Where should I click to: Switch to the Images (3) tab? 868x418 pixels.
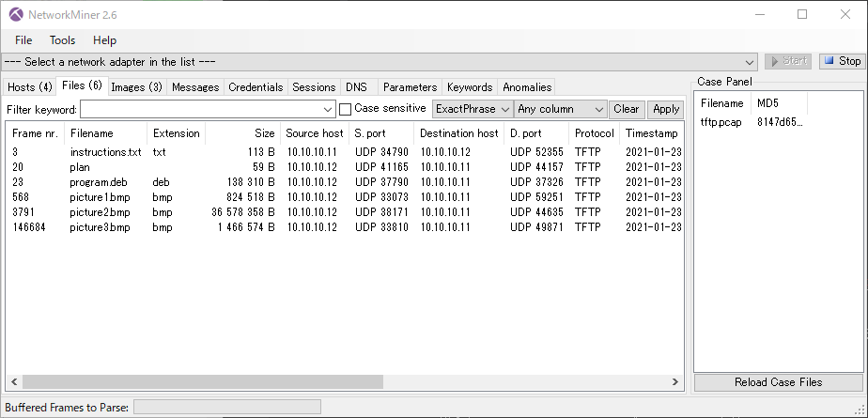(x=136, y=87)
